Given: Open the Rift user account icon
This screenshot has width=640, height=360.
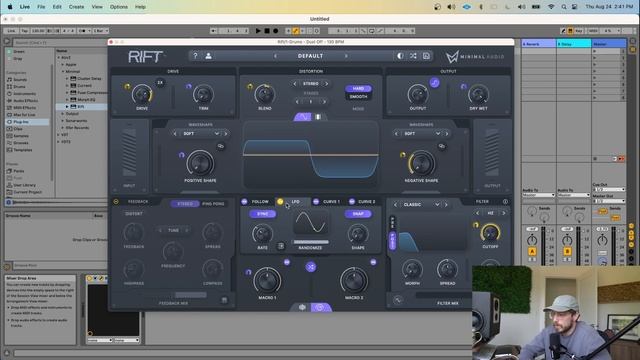Looking at the screenshot, I should [x=208, y=56].
